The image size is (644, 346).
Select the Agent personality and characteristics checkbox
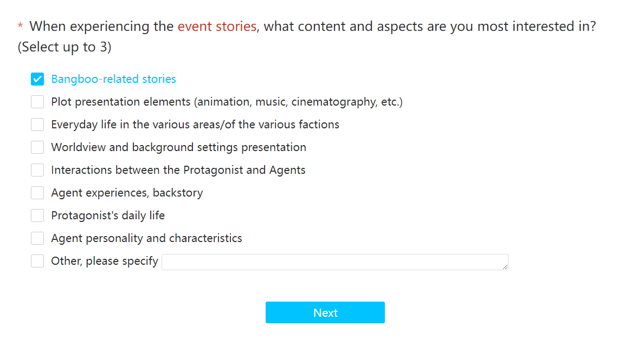37,238
